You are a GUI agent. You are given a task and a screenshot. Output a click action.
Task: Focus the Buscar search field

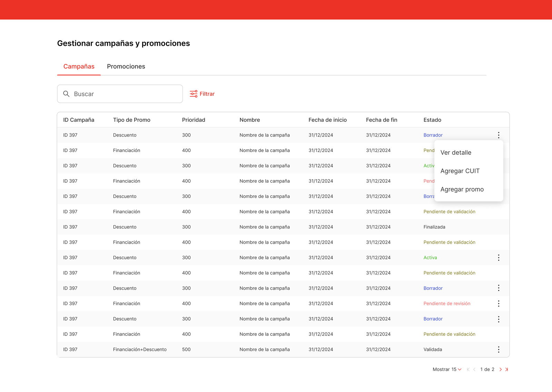120,94
